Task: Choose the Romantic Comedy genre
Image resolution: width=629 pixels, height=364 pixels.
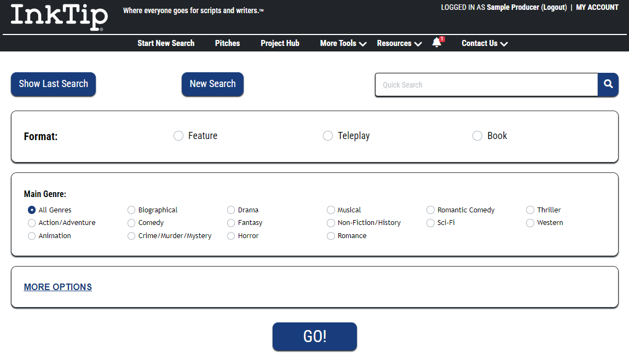Action: point(431,210)
